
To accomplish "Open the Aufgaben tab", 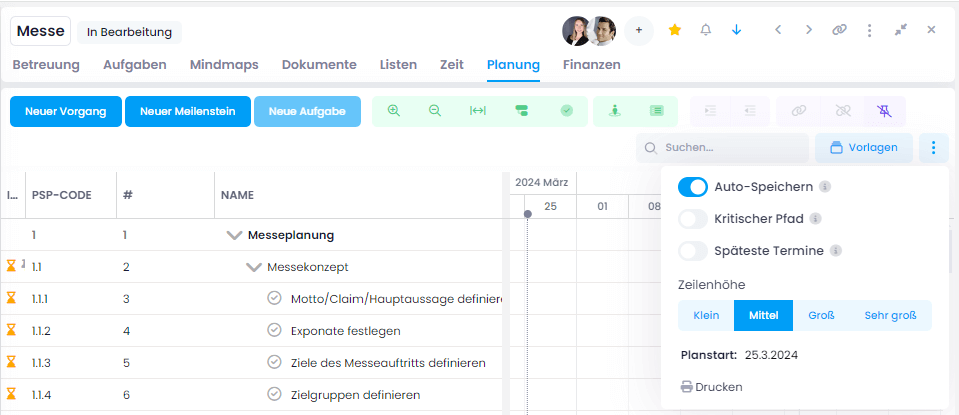I will click(x=135, y=64).
